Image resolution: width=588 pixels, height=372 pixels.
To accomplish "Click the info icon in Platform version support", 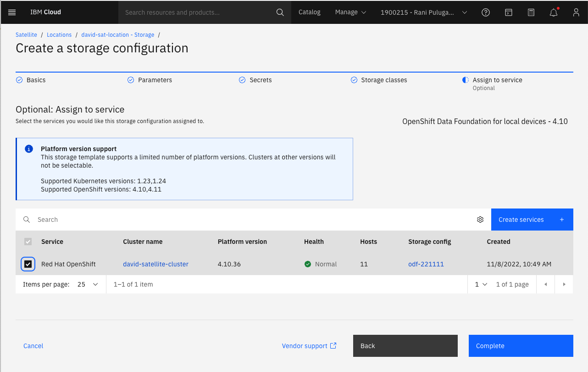I will (x=29, y=149).
